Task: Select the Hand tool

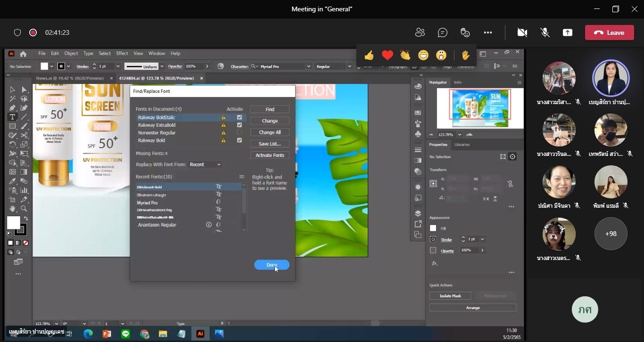Action: pos(13,209)
